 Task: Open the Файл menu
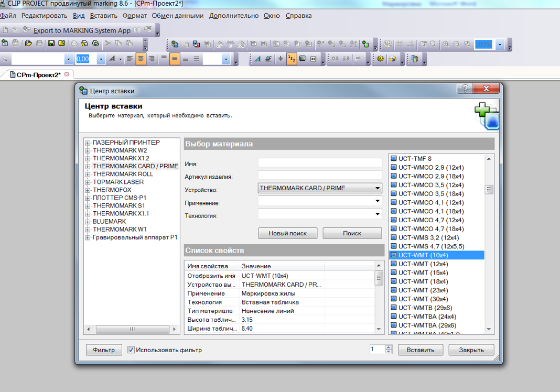[x=8, y=16]
